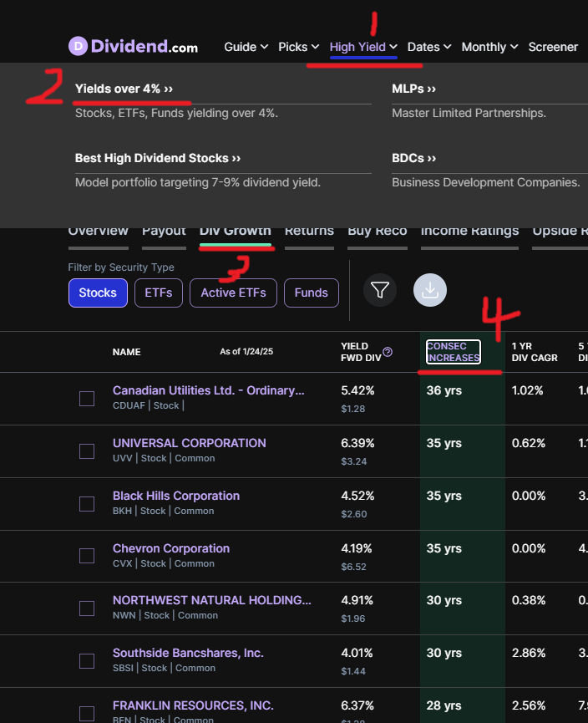
Task: Open Chevron Corporation stock link
Action: click(171, 548)
